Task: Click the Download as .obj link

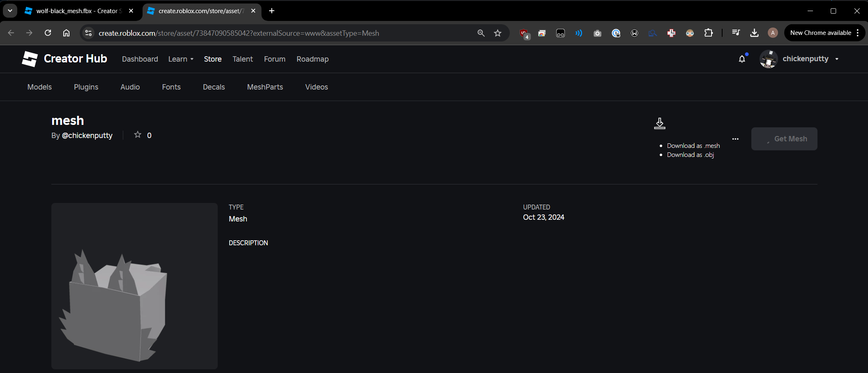Action: [690, 155]
